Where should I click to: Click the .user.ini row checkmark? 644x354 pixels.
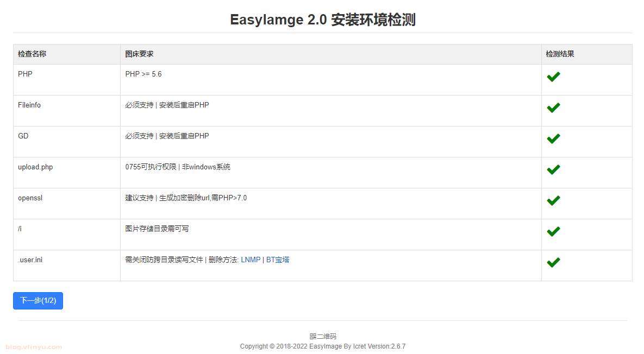tap(553, 263)
